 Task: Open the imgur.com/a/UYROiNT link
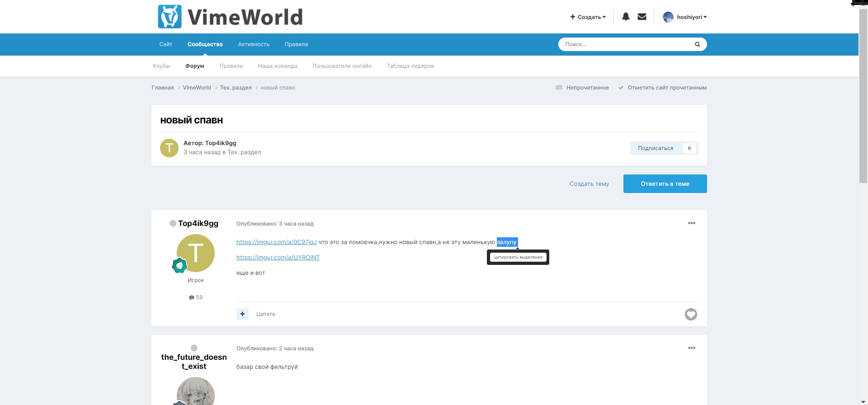click(278, 258)
